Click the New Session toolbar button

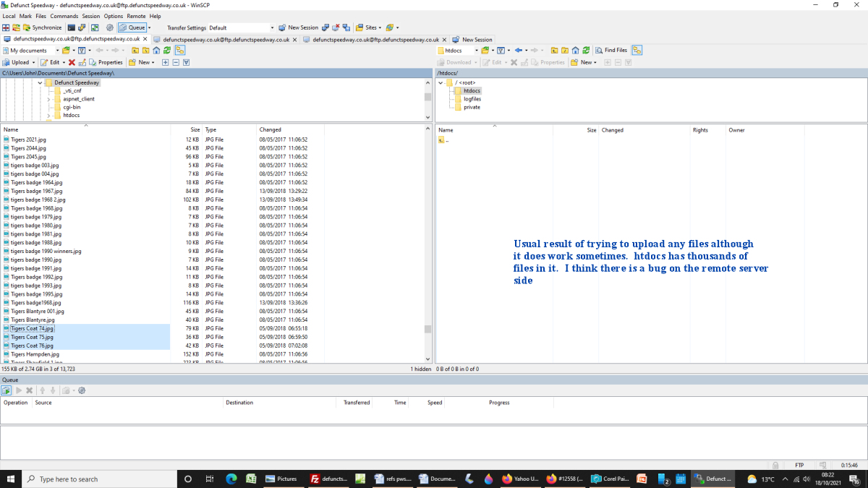coord(299,27)
